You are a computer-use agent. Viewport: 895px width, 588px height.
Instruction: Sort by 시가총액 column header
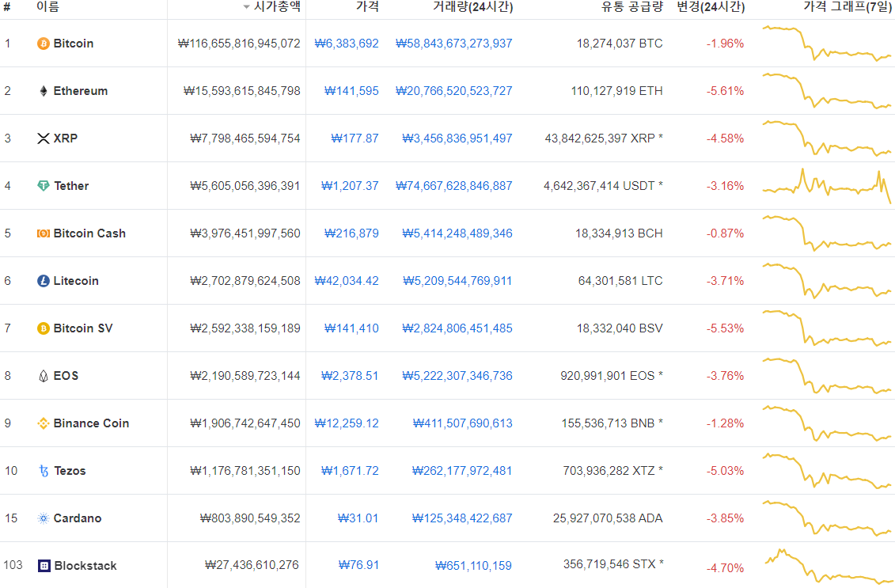point(271,7)
